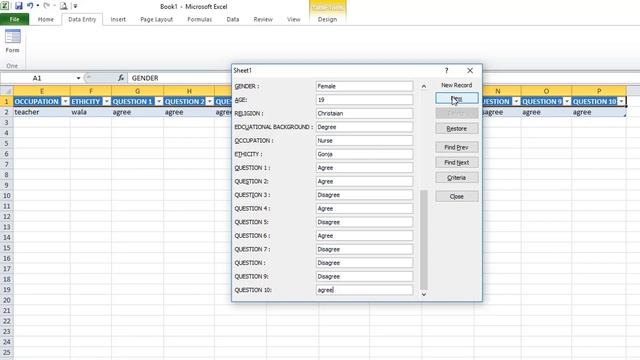Click the Find Next button
The height and width of the screenshot is (360, 640).
click(457, 162)
